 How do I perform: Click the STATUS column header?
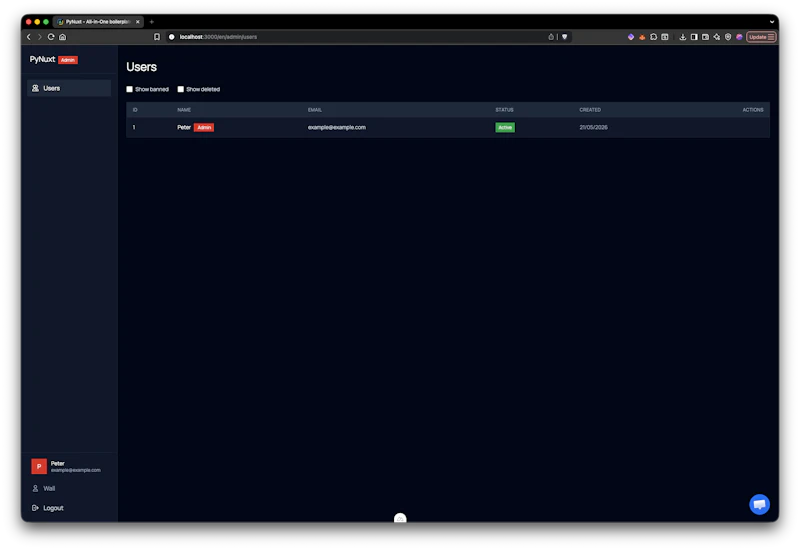(505, 110)
